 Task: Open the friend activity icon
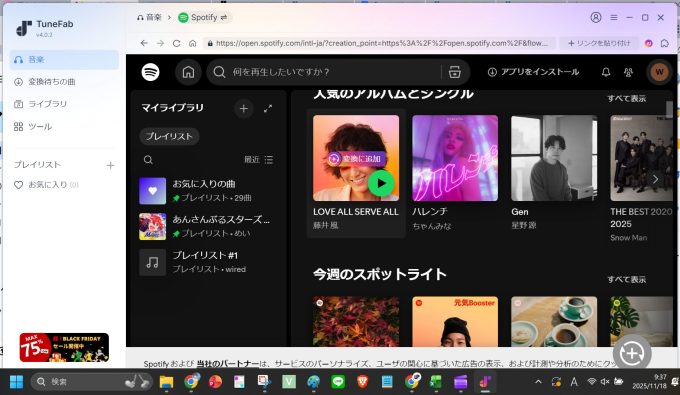click(628, 72)
